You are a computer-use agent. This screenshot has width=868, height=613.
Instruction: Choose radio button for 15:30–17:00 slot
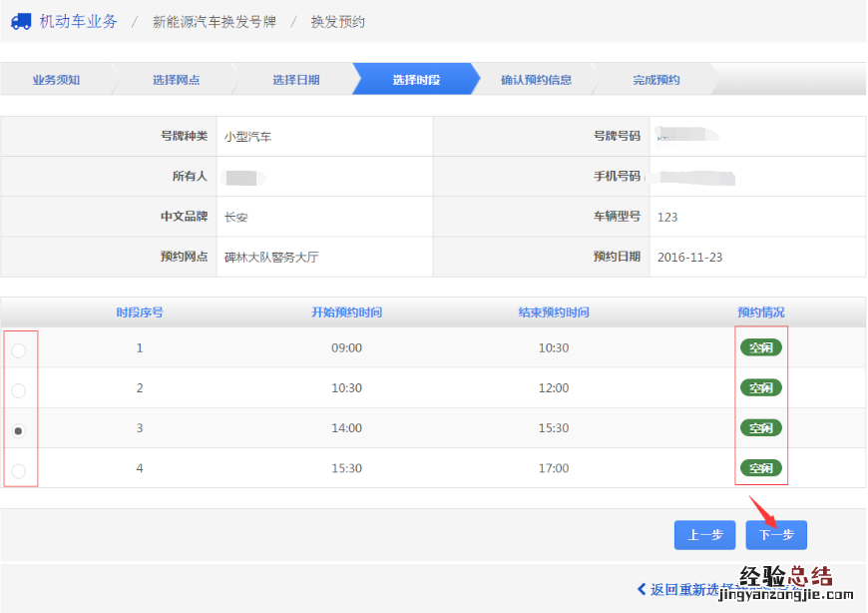[x=19, y=470]
